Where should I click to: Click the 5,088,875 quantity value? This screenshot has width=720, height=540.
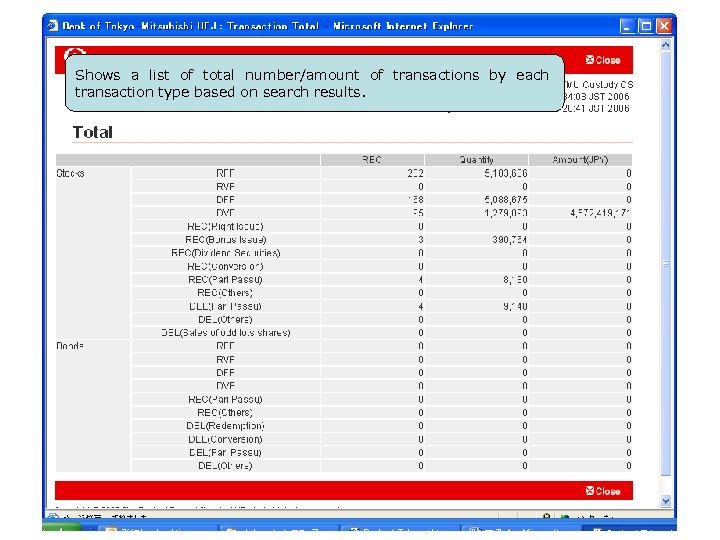[x=506, y=200]
